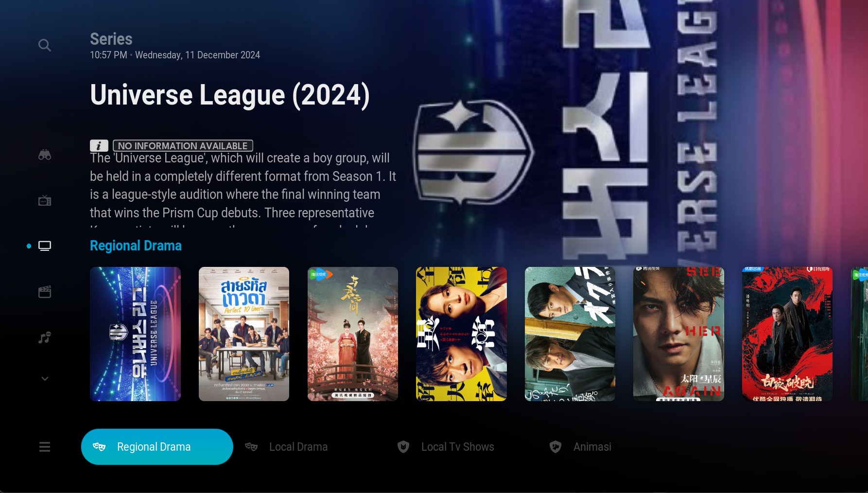Open the Movies clapperboard icon
868x493 pixels.
click(45, 292)
